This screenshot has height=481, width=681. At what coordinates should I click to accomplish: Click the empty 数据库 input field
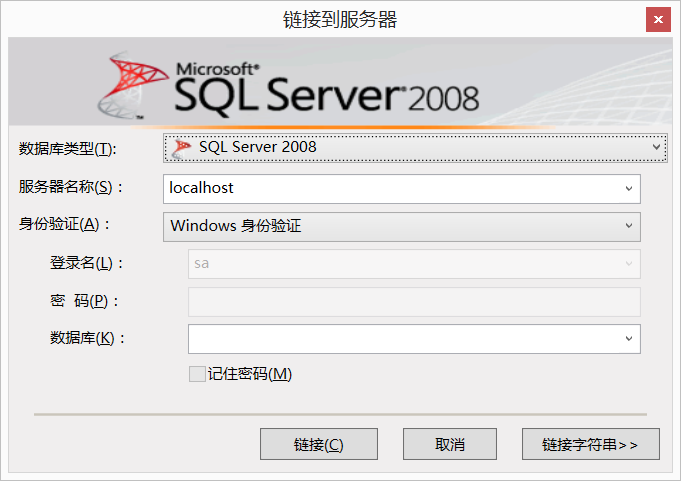tap(414, 339)
